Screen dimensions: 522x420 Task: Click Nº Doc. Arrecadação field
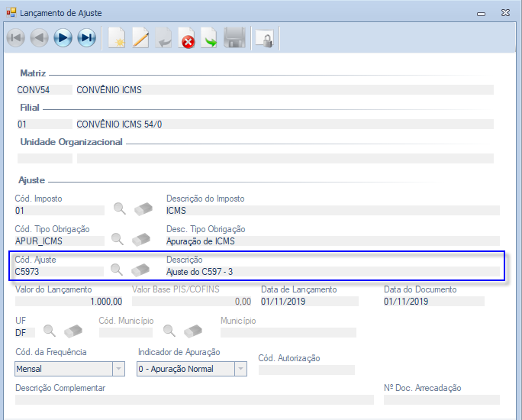point(442,399)
